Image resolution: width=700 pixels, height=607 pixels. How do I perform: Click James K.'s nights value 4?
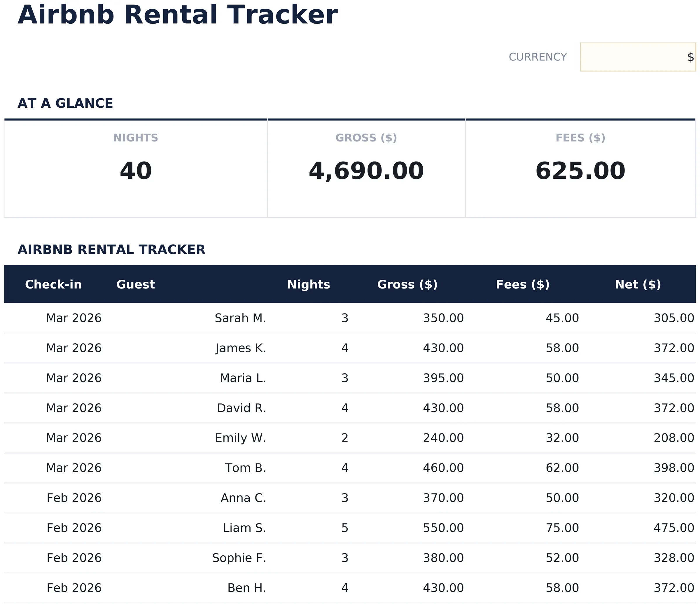345,348
